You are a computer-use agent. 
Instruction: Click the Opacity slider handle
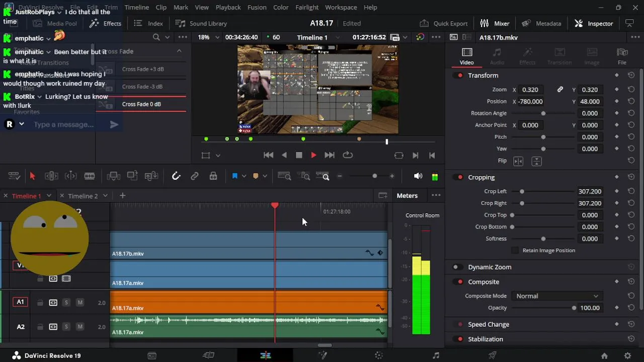(574, 308)
